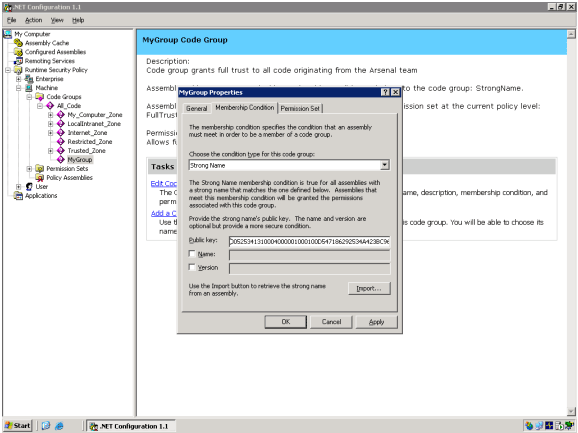578x433 pixels.
Task: Click the Enterprise policy level icon
Action: tap(29, 79)
